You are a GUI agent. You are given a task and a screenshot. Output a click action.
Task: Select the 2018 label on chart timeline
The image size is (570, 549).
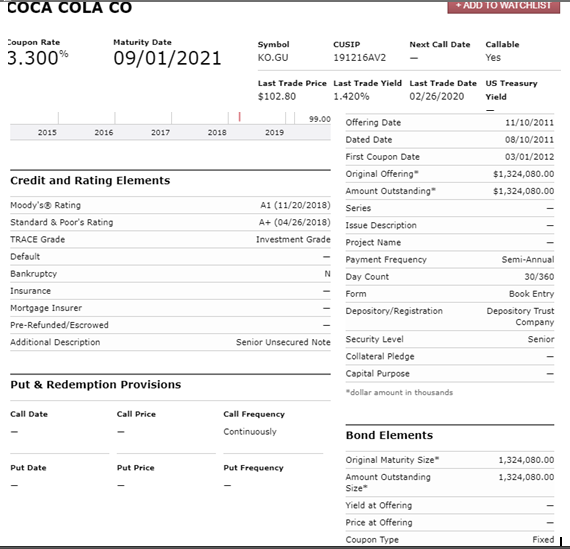pyautogui.click(x=217, y=132)
